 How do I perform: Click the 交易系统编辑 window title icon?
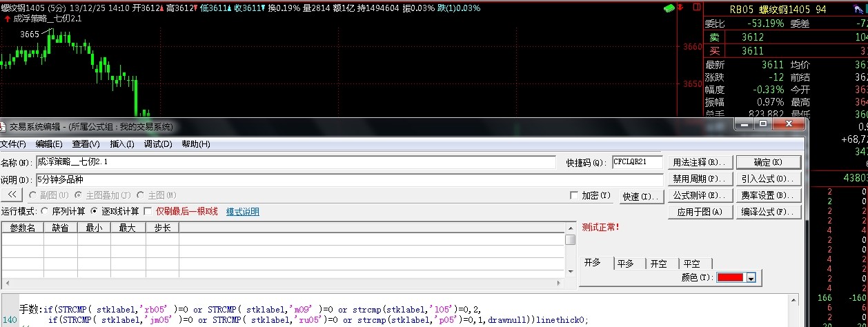coord(3,127)
